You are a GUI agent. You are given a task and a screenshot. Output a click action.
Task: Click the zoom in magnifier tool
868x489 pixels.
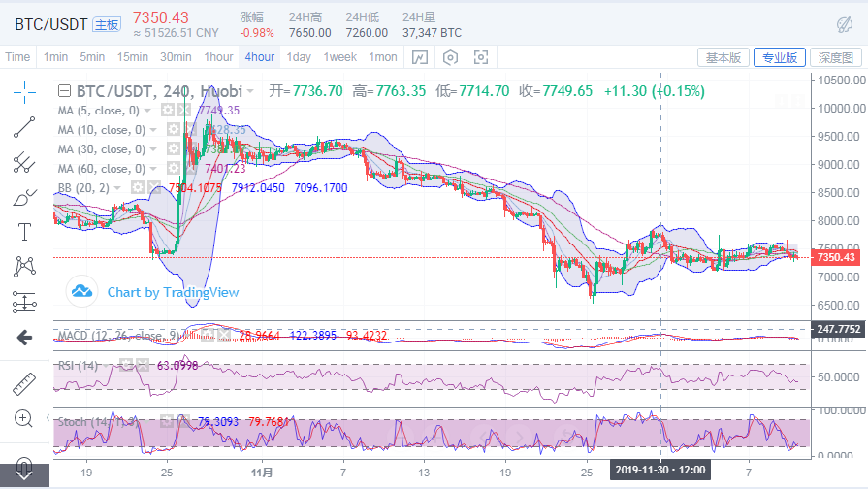point(24,419)
